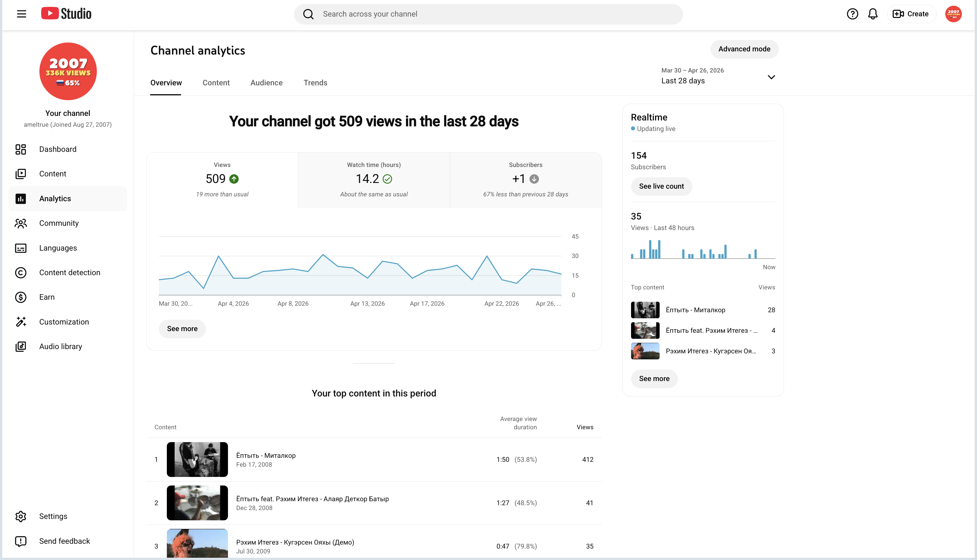
Task: Click the Earn dollar icon
Action: click(21, 297)
